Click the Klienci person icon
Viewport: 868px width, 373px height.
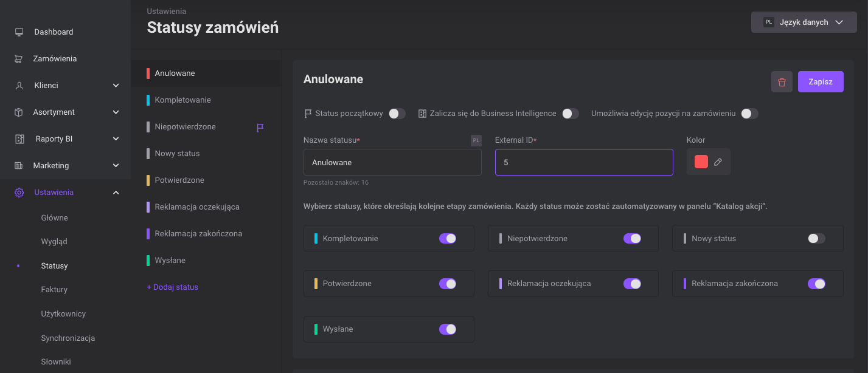(19, 86)
